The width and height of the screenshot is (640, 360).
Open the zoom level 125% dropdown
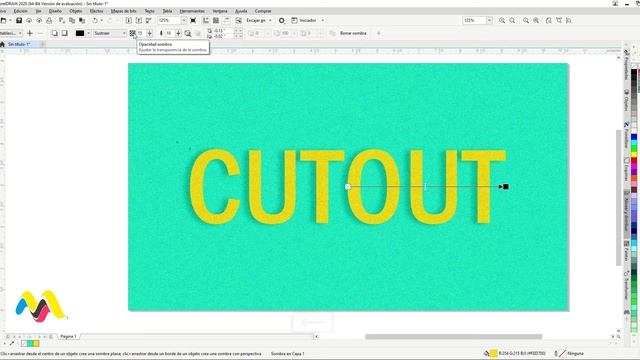pos(184,20)
